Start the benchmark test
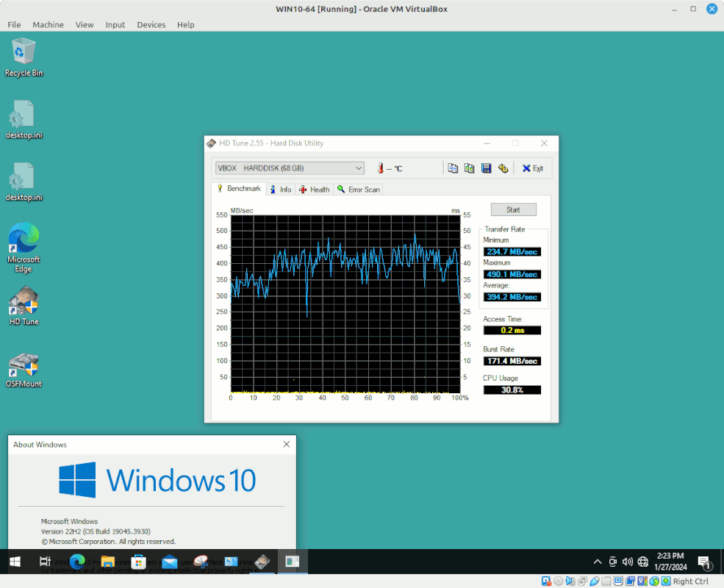724x588 pixels. point(514,209)
